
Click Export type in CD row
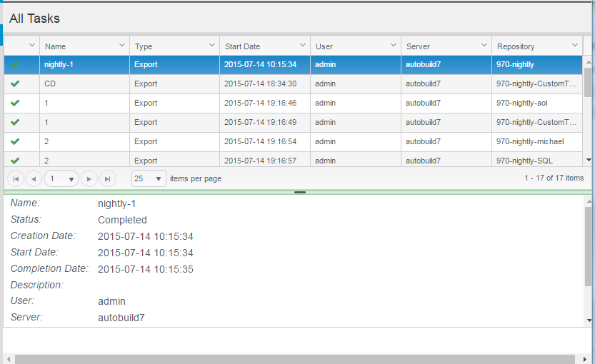pos(146,84)
